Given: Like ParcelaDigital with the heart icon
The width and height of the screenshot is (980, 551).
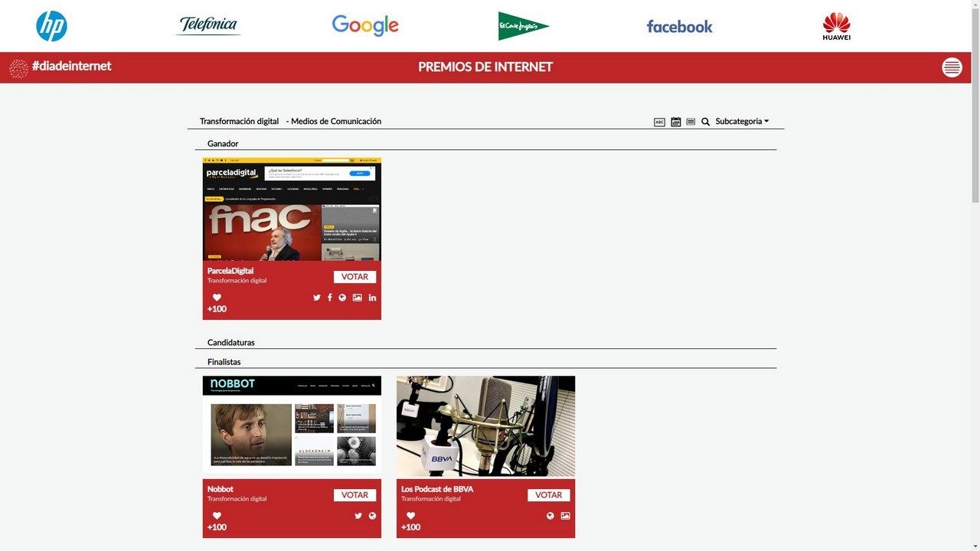Looking at the screenshot, I should point(217,298).
